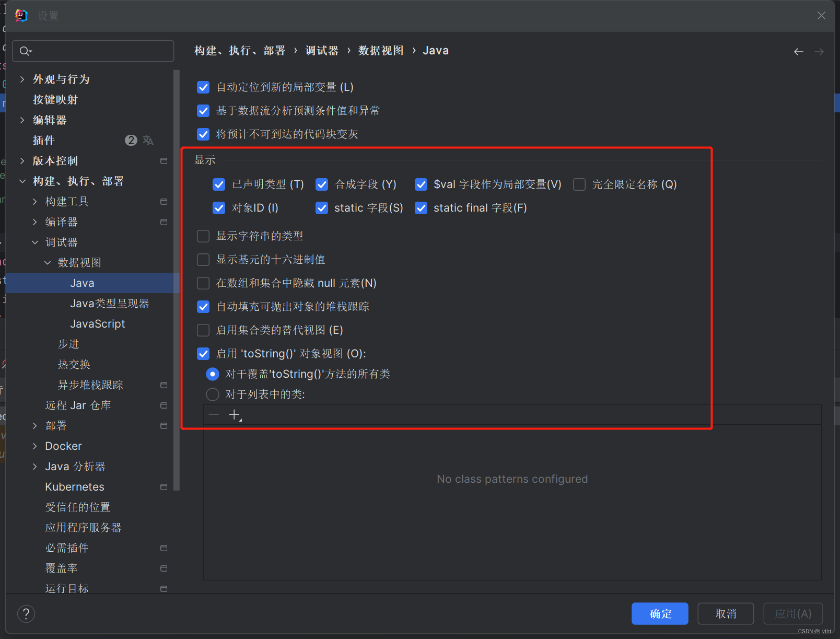
Task: Toggle static 字段(S) checkbox
Action: tap(322, 208)
